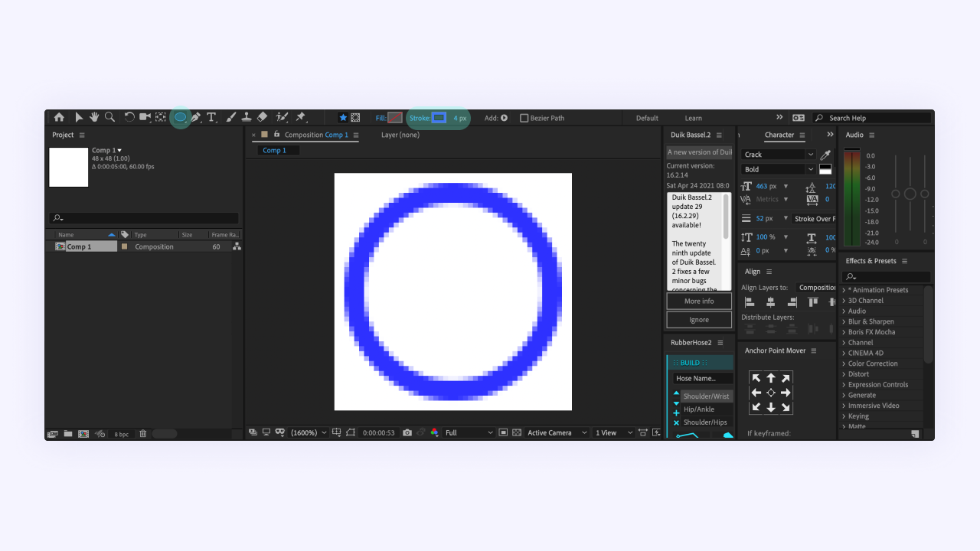Viewport: 980px width, 551px height.
Task: Select the Horizontal Type tool
Action: coord(212,118)
